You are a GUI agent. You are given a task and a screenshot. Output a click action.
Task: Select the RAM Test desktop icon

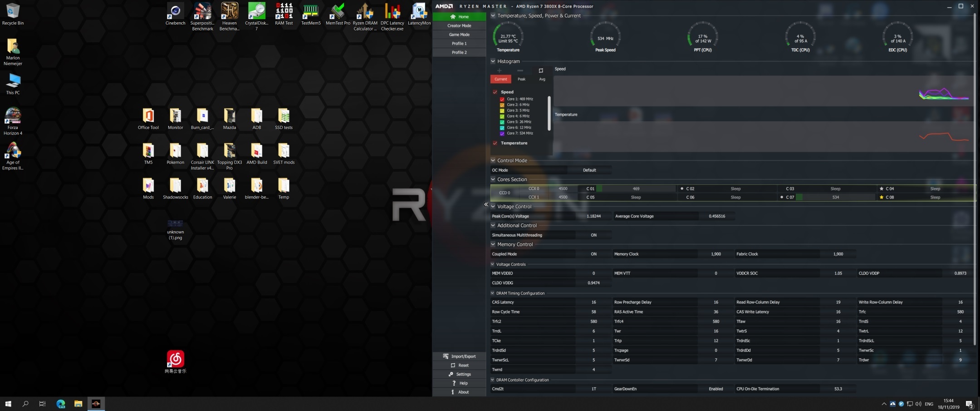coord(284,15)
